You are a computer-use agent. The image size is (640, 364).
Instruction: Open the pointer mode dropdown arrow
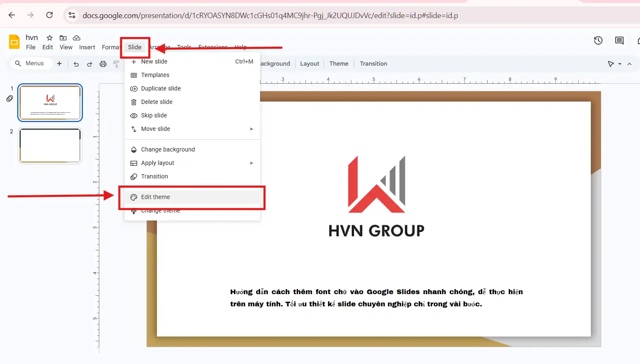click(620, 64)
